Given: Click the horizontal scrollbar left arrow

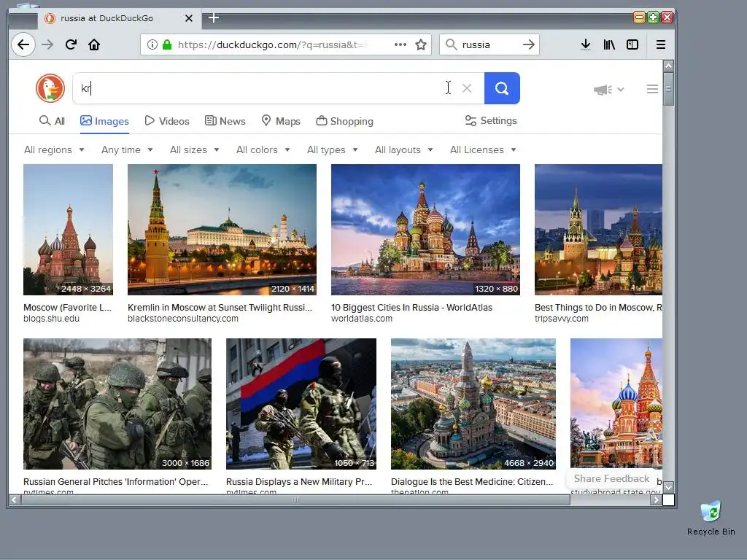Looking at the screenshot, I should coord(14,499).
